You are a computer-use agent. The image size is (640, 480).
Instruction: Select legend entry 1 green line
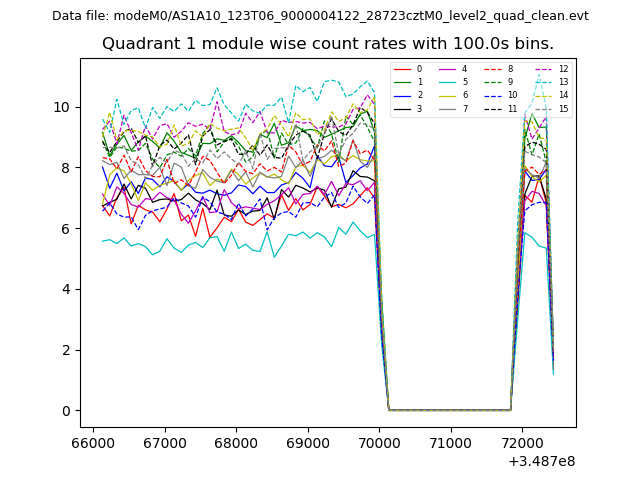point(402,82)
